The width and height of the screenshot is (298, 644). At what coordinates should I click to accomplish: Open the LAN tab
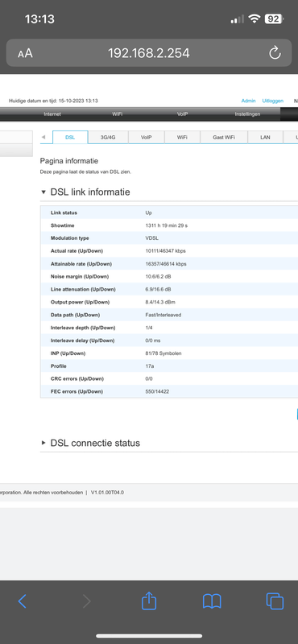pyautogui.click(x=266, y=138)
